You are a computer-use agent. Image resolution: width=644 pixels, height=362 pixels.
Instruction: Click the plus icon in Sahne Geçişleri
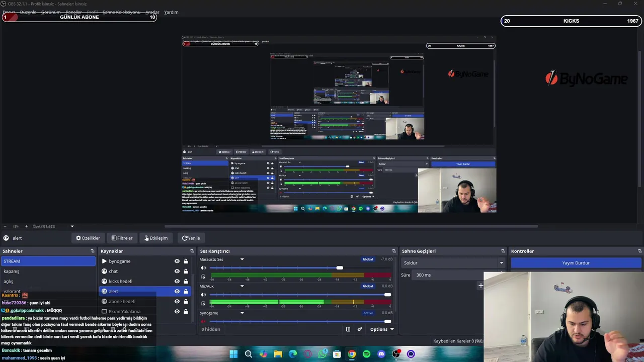[x=480, y=286]
